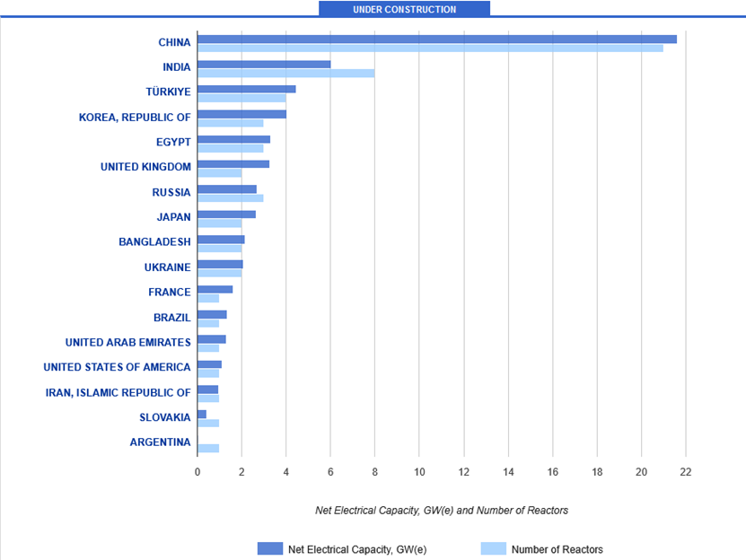
Task: Click the KOREA, REPUBLIC OF label
Action: click(135, 117)
